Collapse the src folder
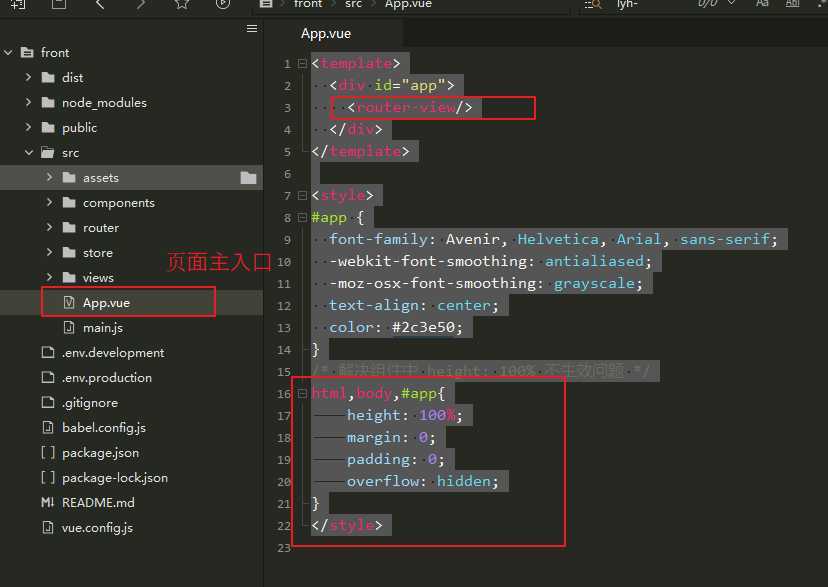The image size is (828, 587). tap(29, 153)
